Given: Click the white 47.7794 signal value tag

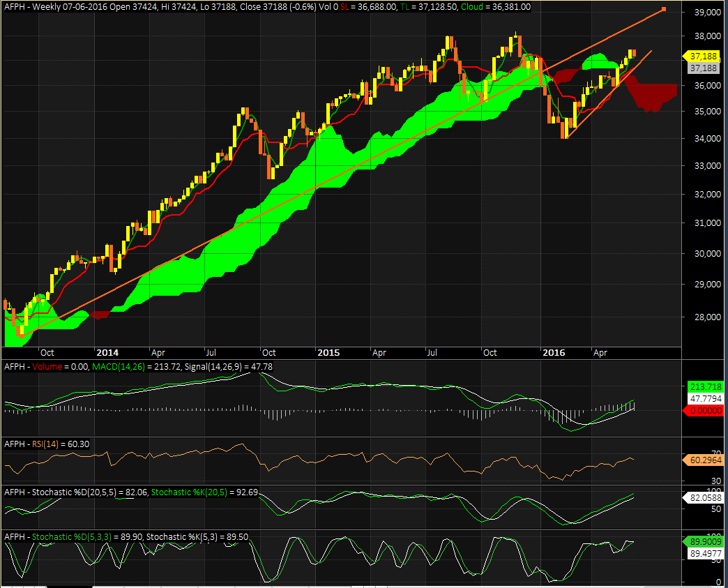Looking at the screenshot, I should pos(705,398).
